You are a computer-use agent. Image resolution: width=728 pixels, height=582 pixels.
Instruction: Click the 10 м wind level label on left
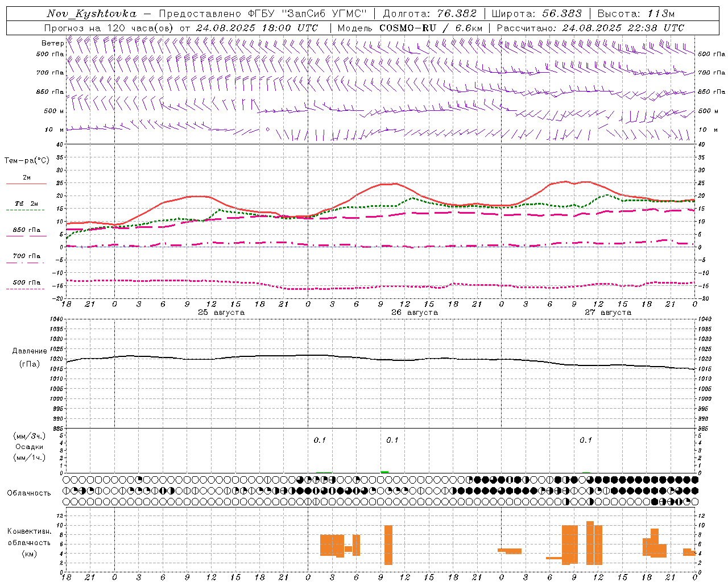pos(55,130)
